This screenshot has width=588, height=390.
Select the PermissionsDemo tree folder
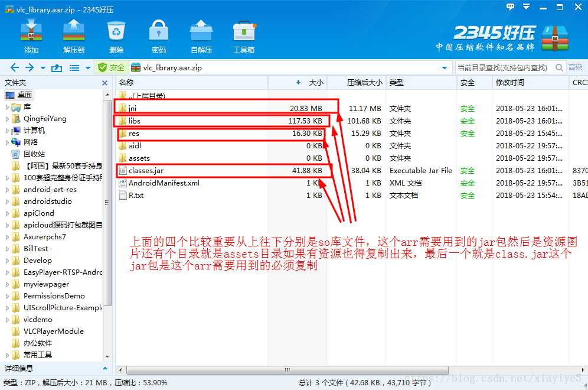coord(48,296)
